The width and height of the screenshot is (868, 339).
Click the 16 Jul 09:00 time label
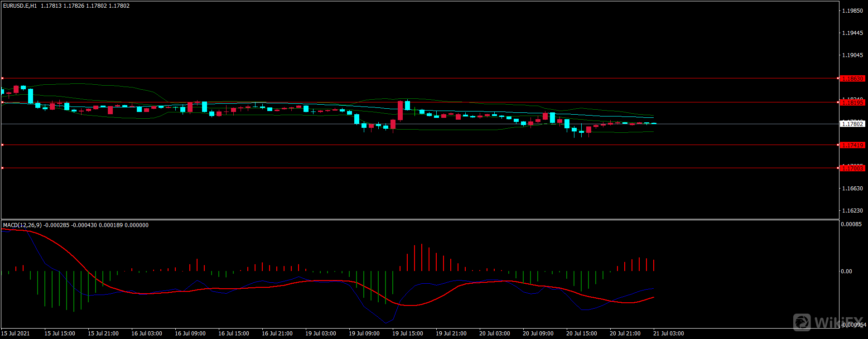pos(190,334)
